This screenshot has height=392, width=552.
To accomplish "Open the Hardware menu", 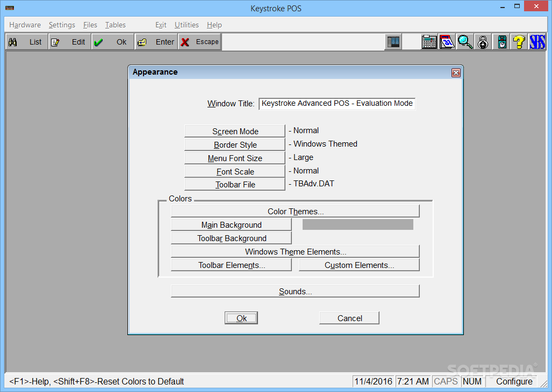I will tap(25, 25).
